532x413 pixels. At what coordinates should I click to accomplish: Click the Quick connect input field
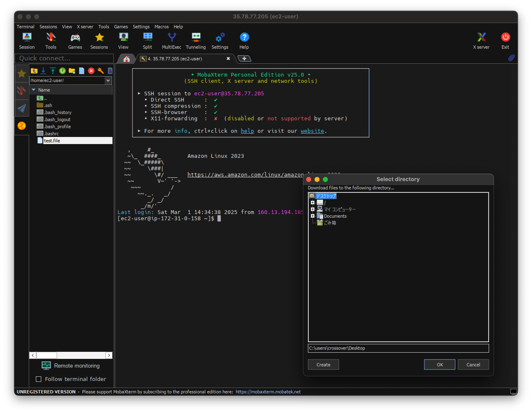64,58
